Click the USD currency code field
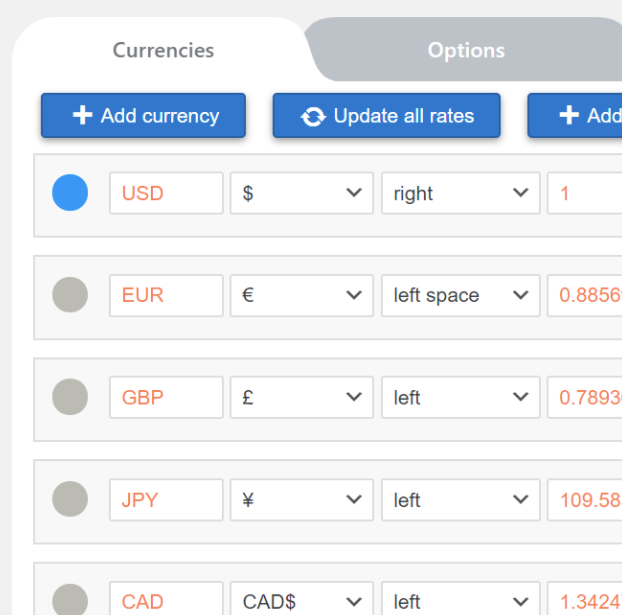The width and height of the screenshot is (622, 615). [166, 193]
